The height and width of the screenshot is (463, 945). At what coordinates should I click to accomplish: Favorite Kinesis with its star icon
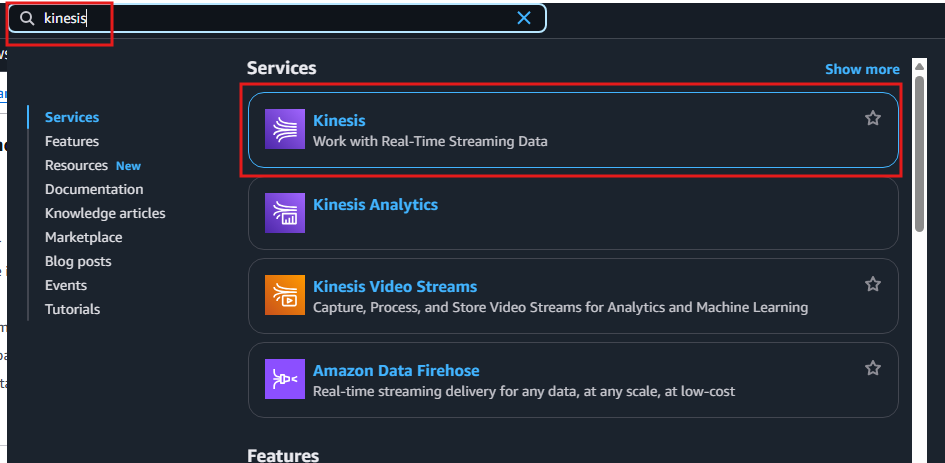tap(873, 118)
